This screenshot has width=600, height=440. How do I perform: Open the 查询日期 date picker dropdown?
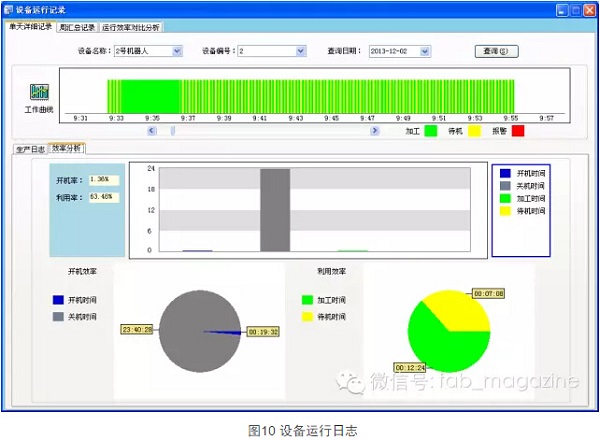[435, 49]
